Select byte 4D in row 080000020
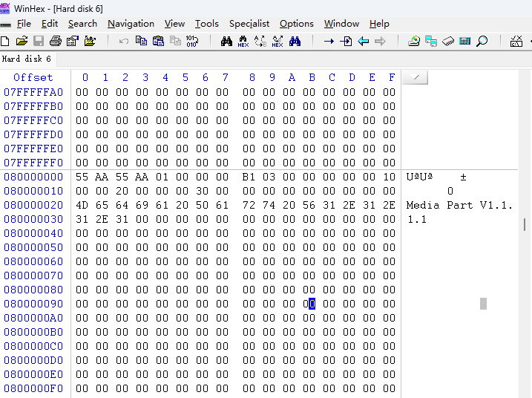532x398 pixels. point(82,205)
